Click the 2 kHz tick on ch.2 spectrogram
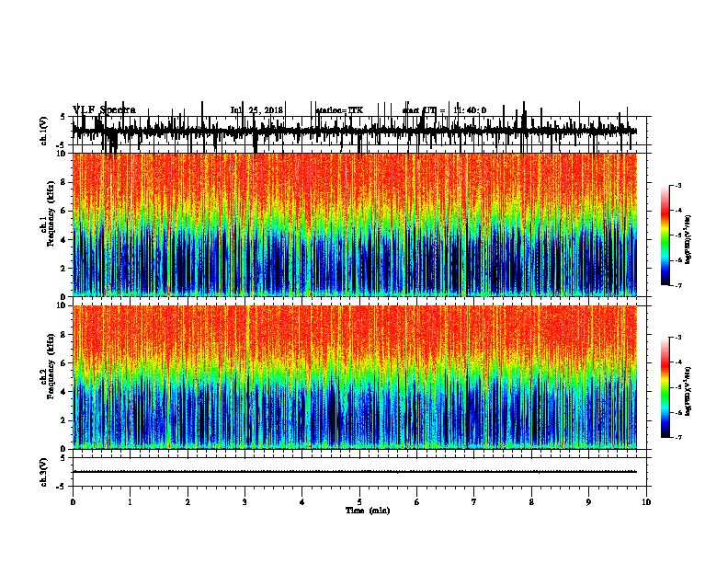 pos(64,420)
